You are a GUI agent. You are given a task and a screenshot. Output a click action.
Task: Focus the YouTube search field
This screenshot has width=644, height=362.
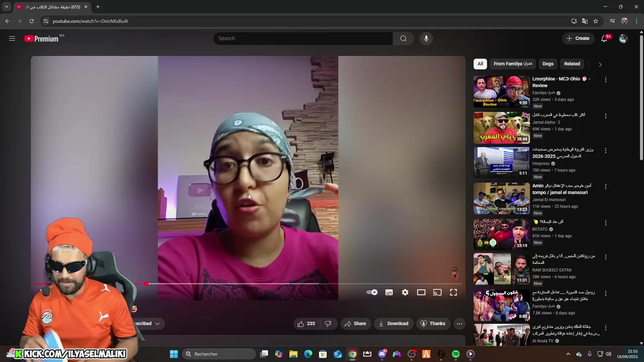303,38
